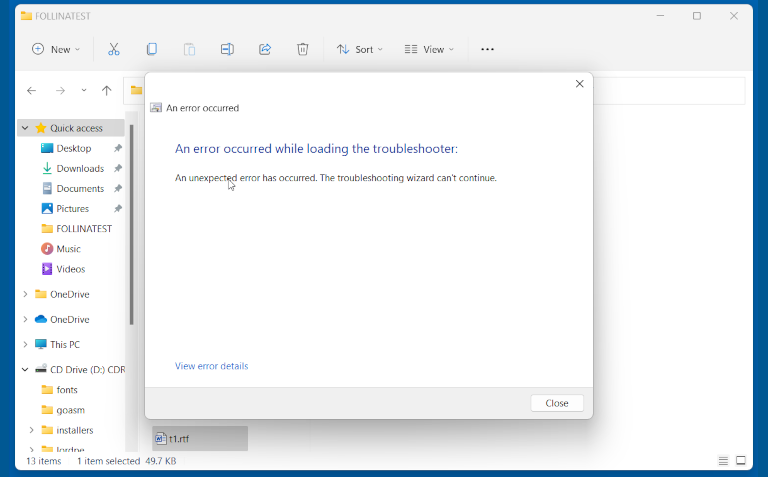The image size is (768, 477).
Task: Select Pictures in the navigation pane
Action: tap(72, 208)
